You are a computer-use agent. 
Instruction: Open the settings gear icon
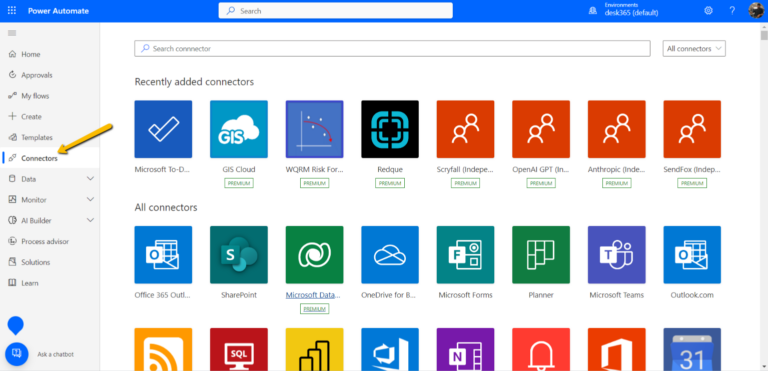[708, 10]
